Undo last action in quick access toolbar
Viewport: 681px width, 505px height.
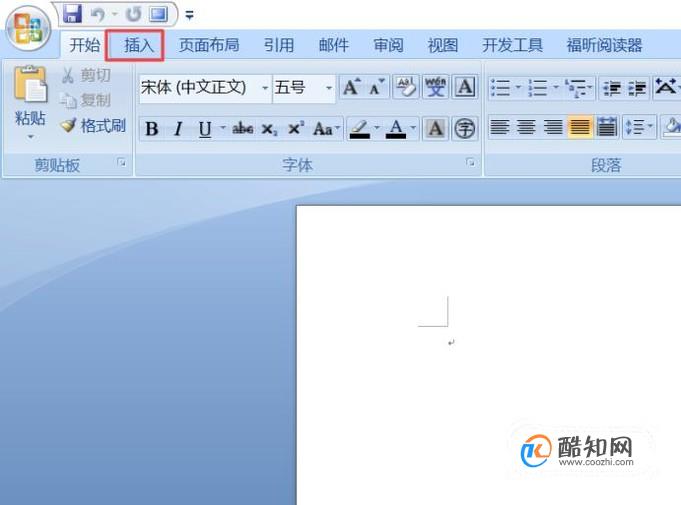click(98, 15)
